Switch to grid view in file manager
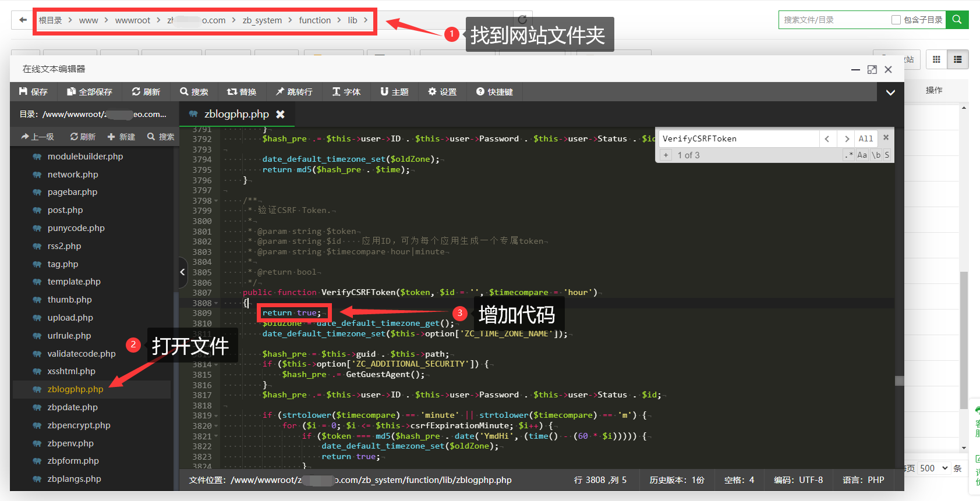The width and height of the screenshot is (980, 501). 936,59
